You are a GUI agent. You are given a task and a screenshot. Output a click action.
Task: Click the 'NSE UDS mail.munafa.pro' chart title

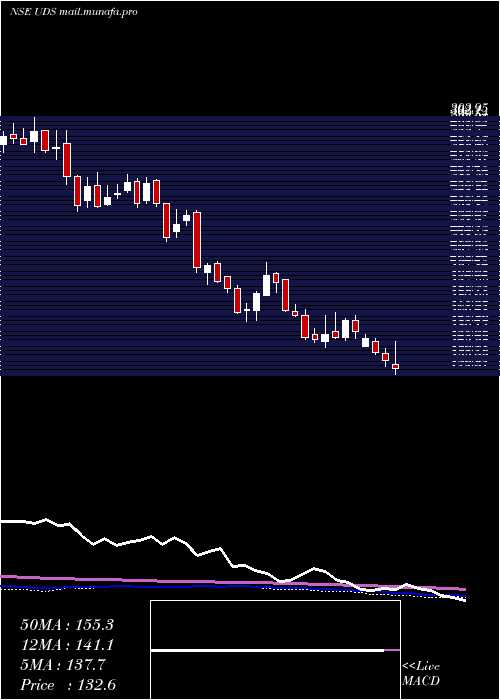click(x=74, y=12)
